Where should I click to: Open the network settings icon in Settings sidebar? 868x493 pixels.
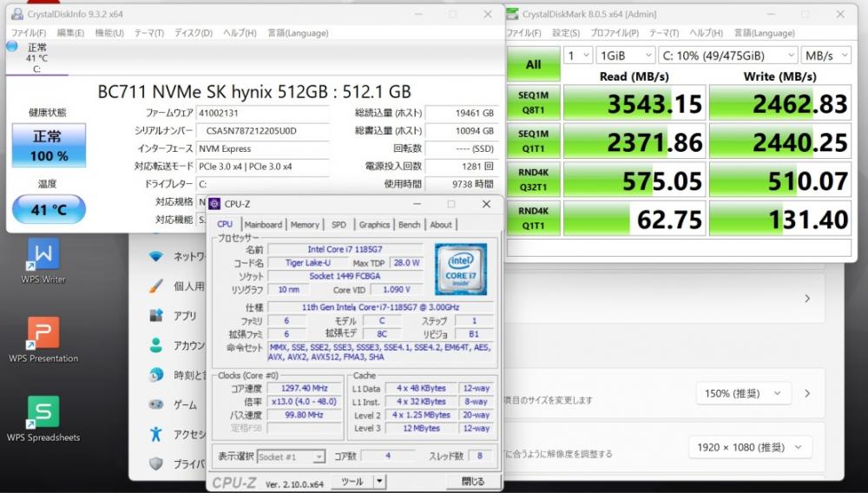[x=156, y=256]
